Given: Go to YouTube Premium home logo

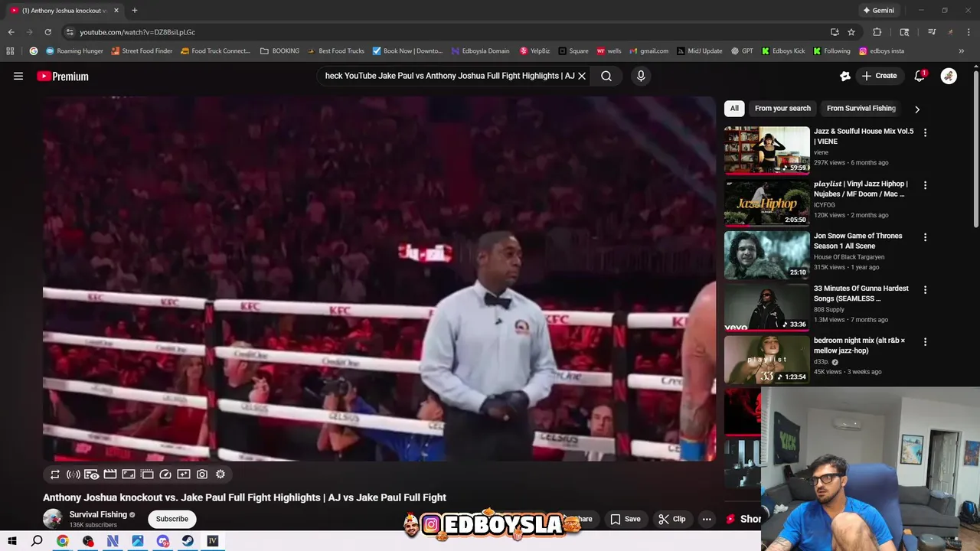Looking at the screenshot, I should (x=63, y=77).
